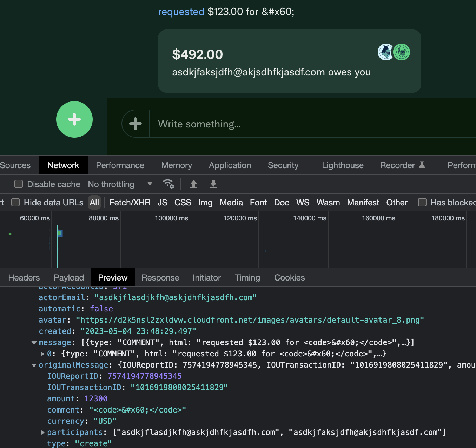476x448 pixels.
Task: Click the avatar URL value
Action: (x=250, y=320)
